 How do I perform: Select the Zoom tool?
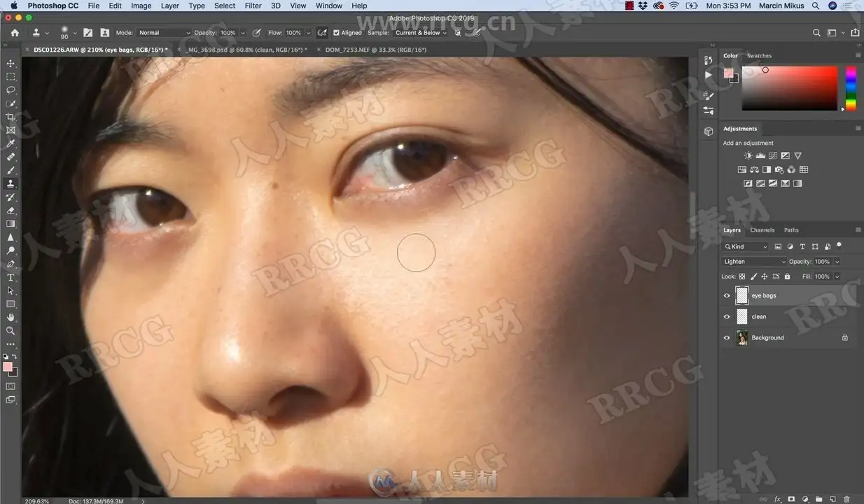(x=11, y=330)
